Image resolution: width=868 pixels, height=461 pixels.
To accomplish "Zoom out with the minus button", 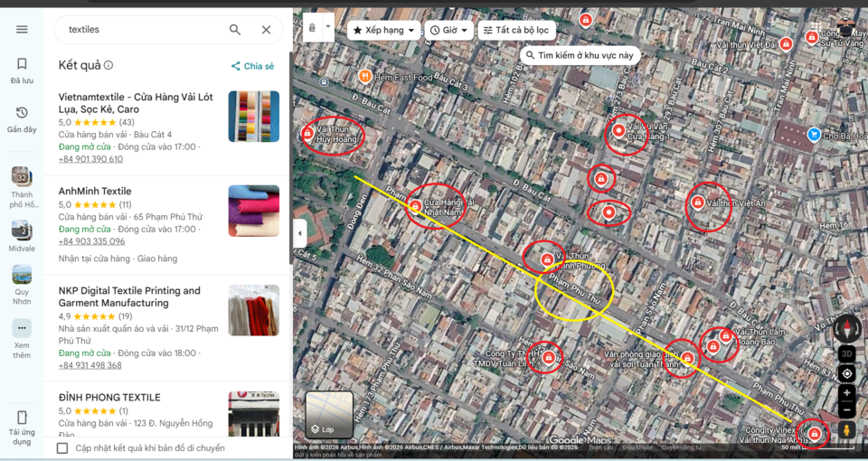I will (x=846, y=410).
